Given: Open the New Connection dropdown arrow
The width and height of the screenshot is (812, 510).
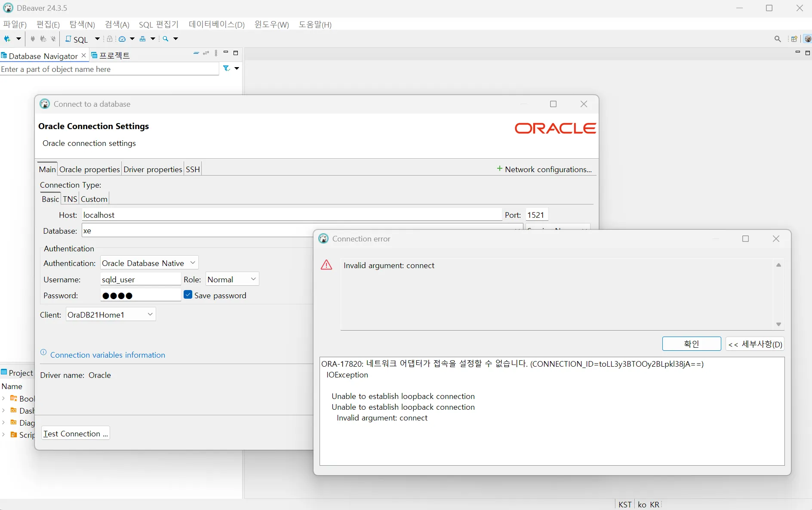Looking at the screenshot, I should [x=18, y=39].
